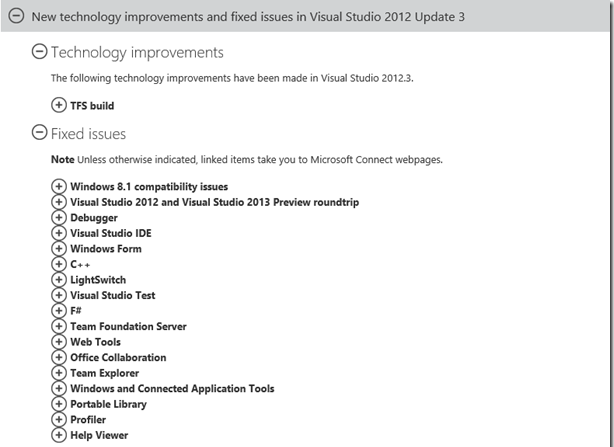Expand the C++ item
This screenshot has height=447, width=614.
59,264
